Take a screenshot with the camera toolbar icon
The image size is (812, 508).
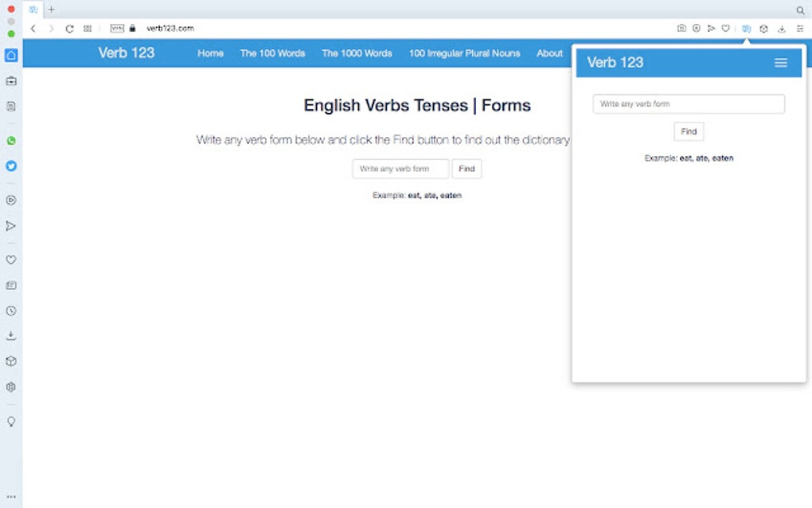click(x=682, y=28)
